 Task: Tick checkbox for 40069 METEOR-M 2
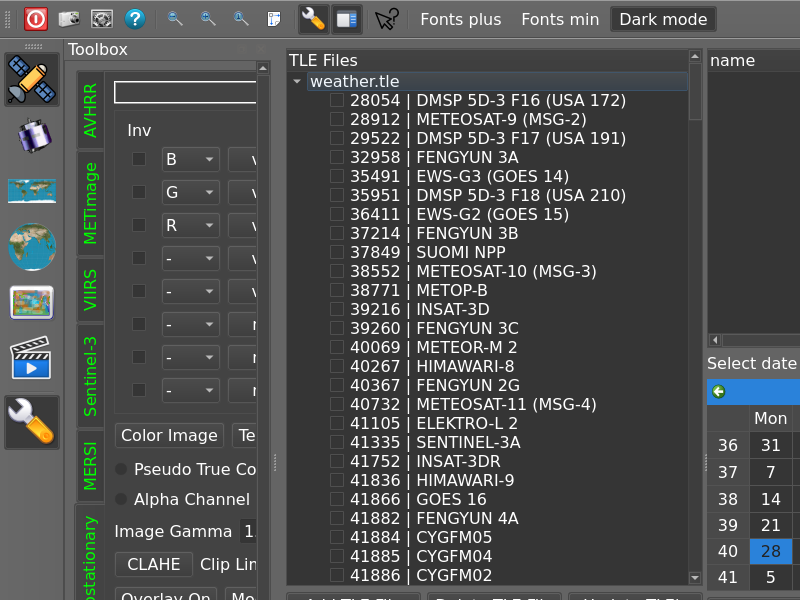(x=337, y=347)
